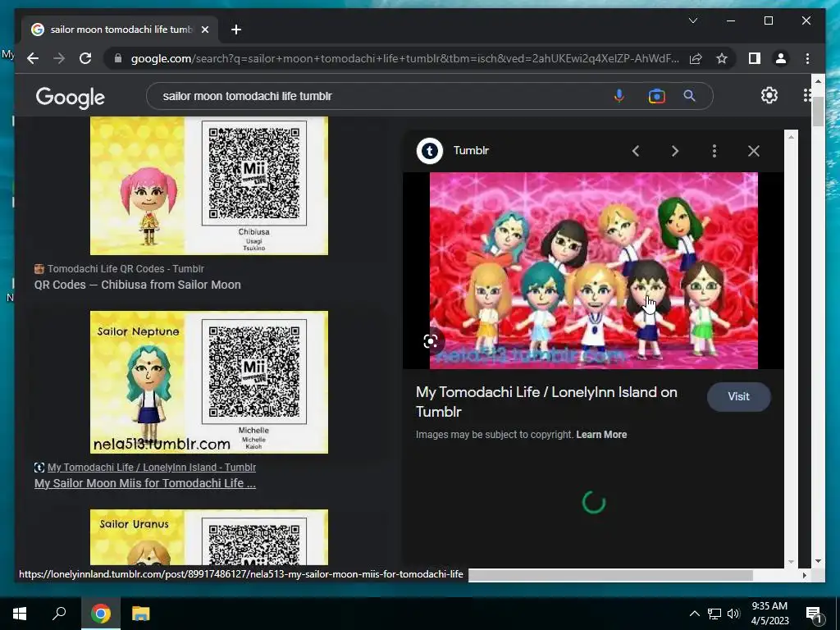Show the previous image in preview
Viewport: 840px width, 630px height.
tap(636, 151)
